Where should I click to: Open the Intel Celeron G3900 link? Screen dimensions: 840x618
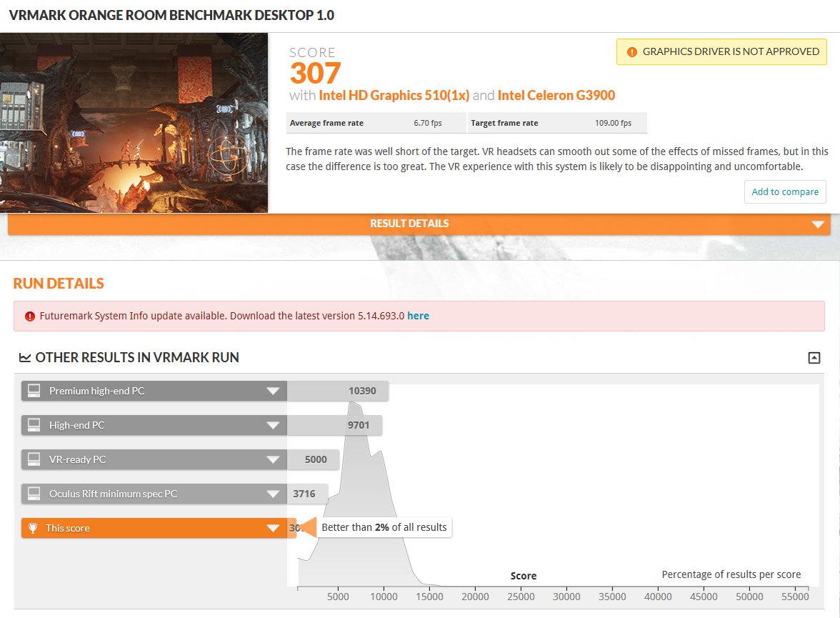tap(556, 96)
